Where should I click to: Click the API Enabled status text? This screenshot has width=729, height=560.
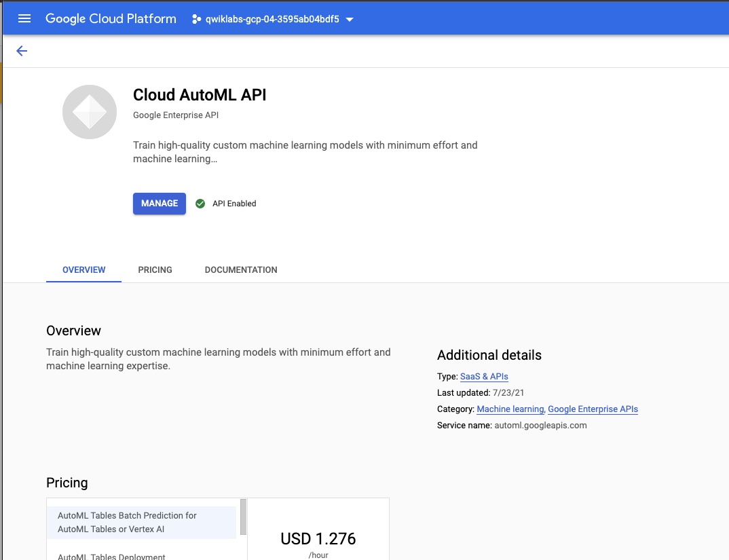[234, 204]
